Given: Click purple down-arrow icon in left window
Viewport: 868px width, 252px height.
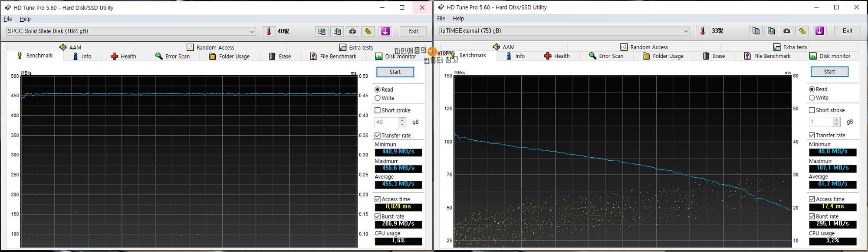Looking at the screenshot, I should [385, 31].
